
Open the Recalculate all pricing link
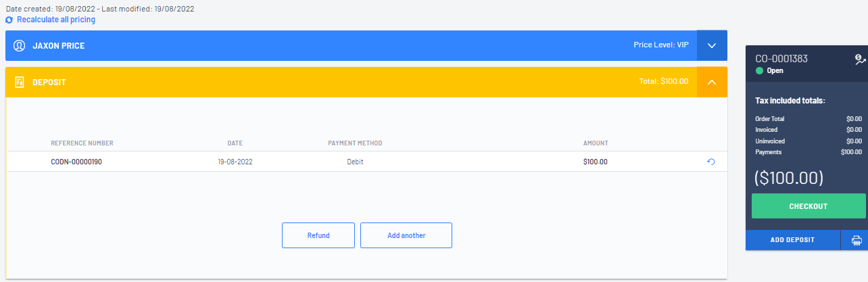tap(56, 20)
